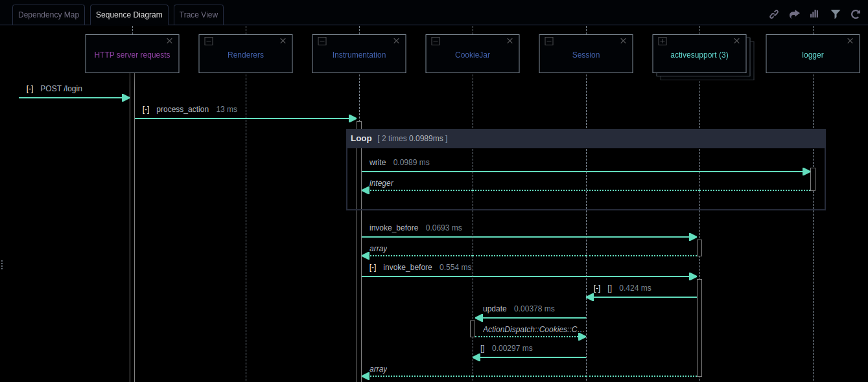Select the write call label

pos(377,163)
